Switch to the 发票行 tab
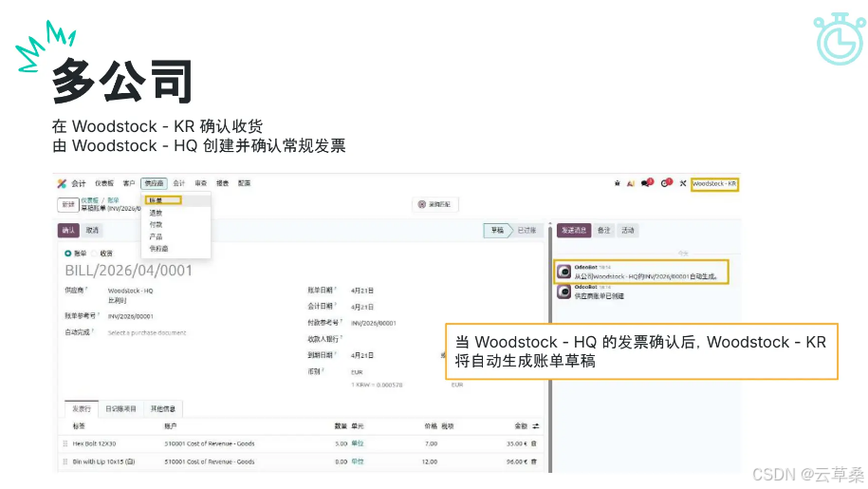Screen dimensions: 868x489 pyautogui.click(x=82, y=408)
